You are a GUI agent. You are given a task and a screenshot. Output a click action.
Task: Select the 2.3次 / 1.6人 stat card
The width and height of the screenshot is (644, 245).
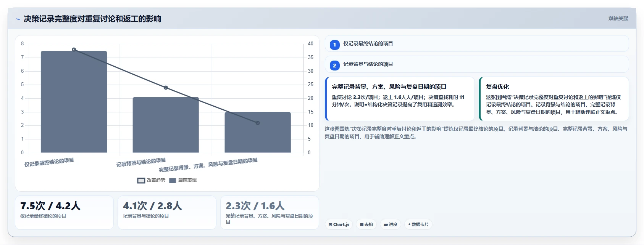click(270, 213)
